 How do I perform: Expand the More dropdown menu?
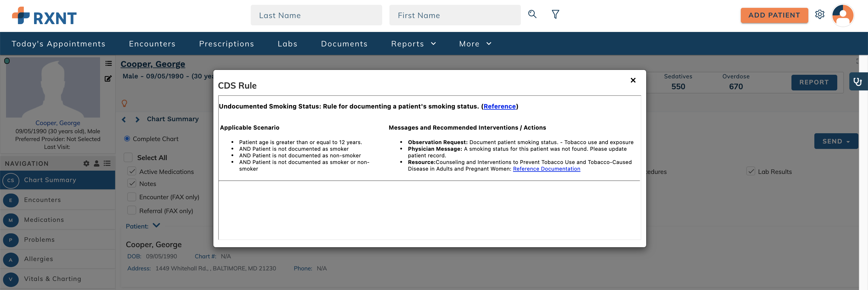475,44
